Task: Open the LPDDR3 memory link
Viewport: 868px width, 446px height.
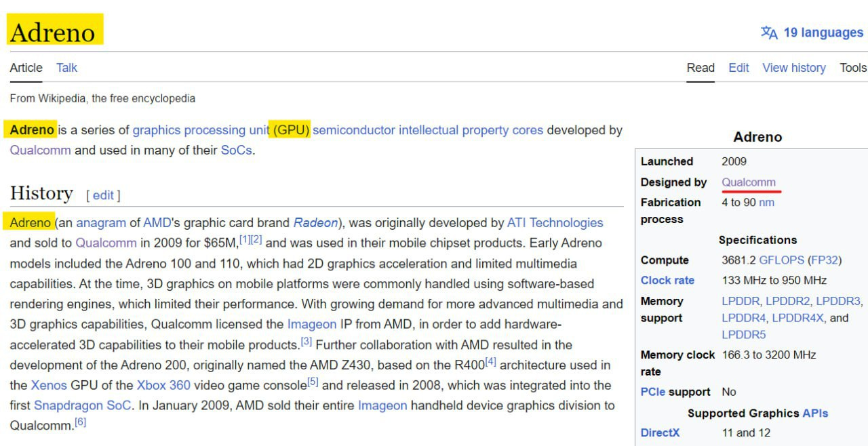Action: (x=838, y=300)
